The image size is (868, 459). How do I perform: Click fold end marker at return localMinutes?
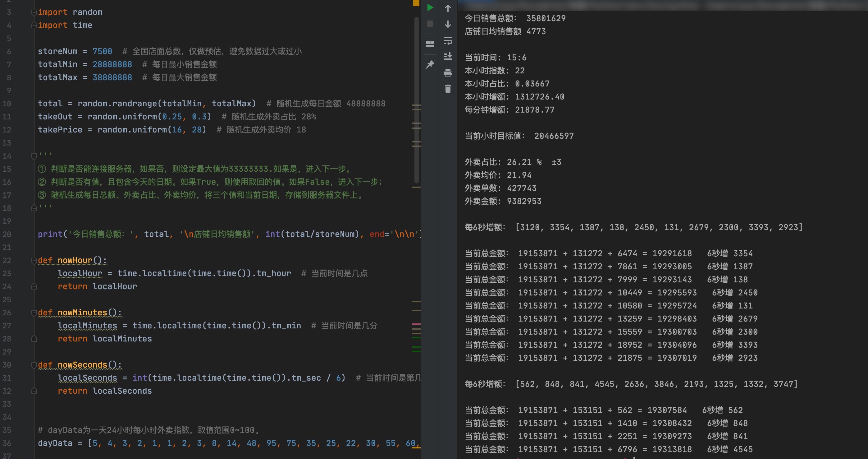(x=34, y=339)
